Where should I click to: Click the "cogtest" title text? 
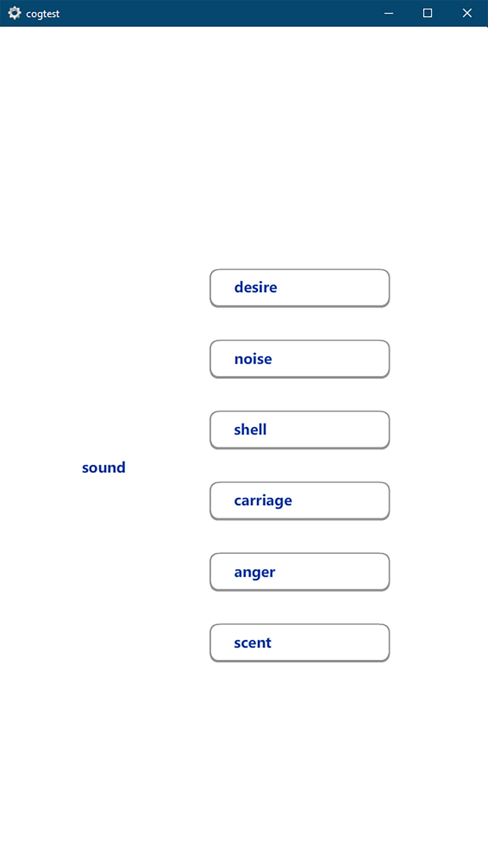point(43,13)
